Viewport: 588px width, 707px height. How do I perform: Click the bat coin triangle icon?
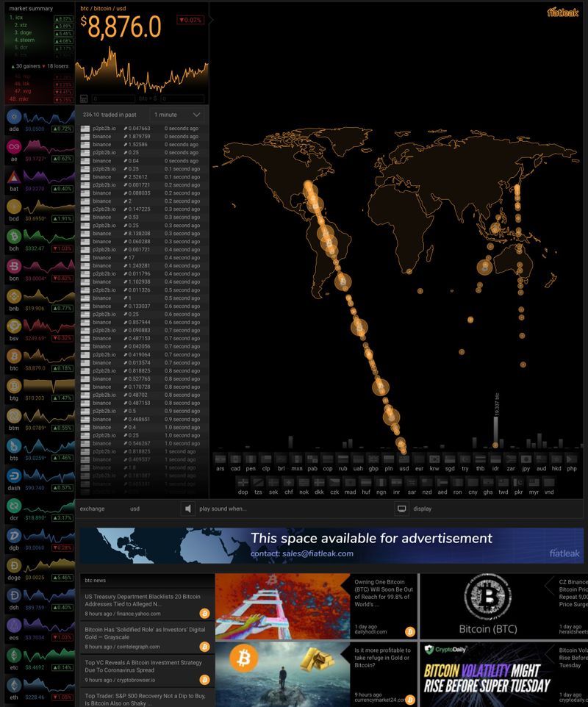click(x=13, y=177)
